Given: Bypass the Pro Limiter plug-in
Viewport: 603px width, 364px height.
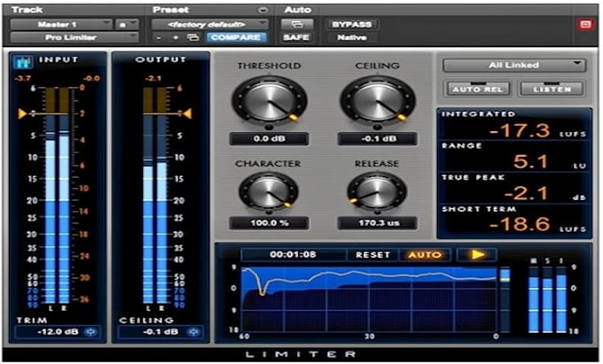Looking at the screenshot, I should click(352, 25).
